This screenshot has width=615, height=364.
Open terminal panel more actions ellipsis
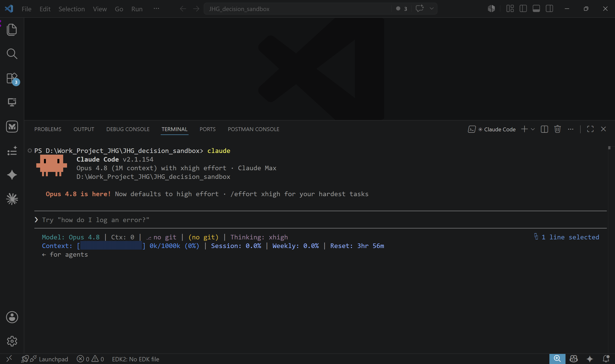click(x=571, y=129)
